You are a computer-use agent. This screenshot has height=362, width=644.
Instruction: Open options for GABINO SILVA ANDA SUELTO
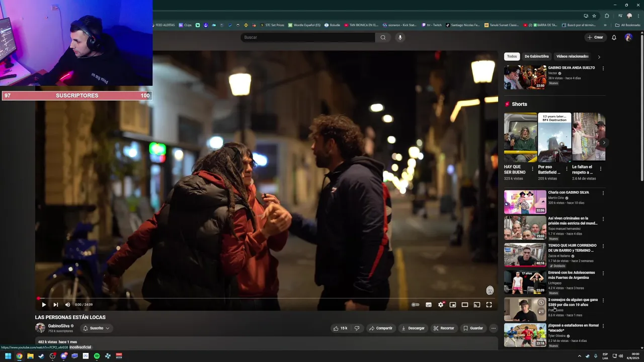(603, 68)
